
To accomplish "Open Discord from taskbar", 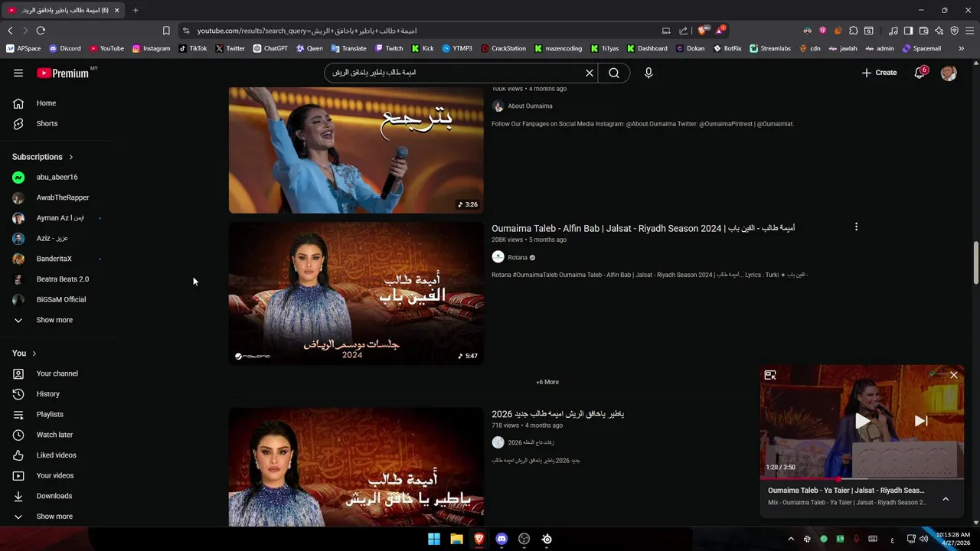I will [501, 539].
